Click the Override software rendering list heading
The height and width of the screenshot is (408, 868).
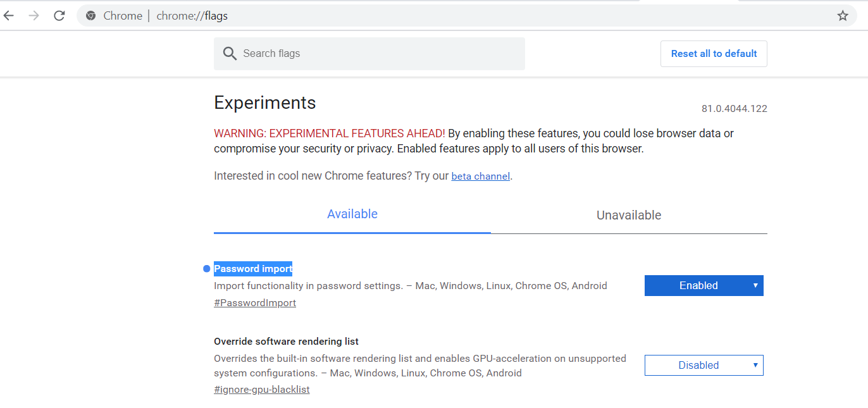click(x=286, y=342)
